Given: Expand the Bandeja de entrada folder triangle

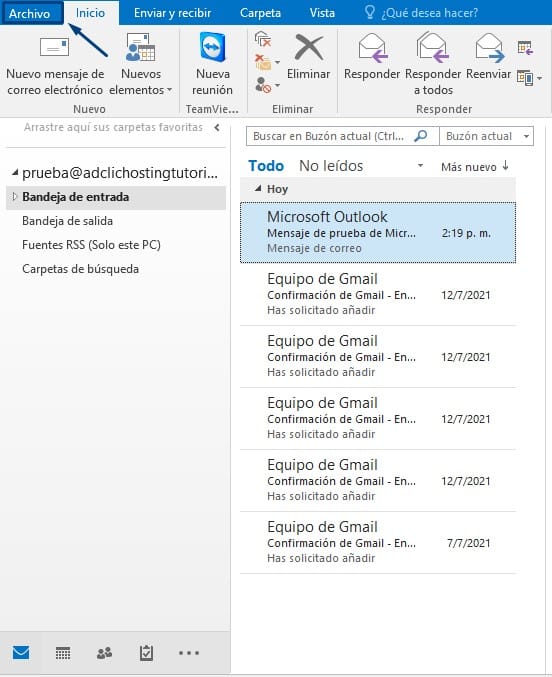Looking at the screenshot, I should click(x=14, y=197).
